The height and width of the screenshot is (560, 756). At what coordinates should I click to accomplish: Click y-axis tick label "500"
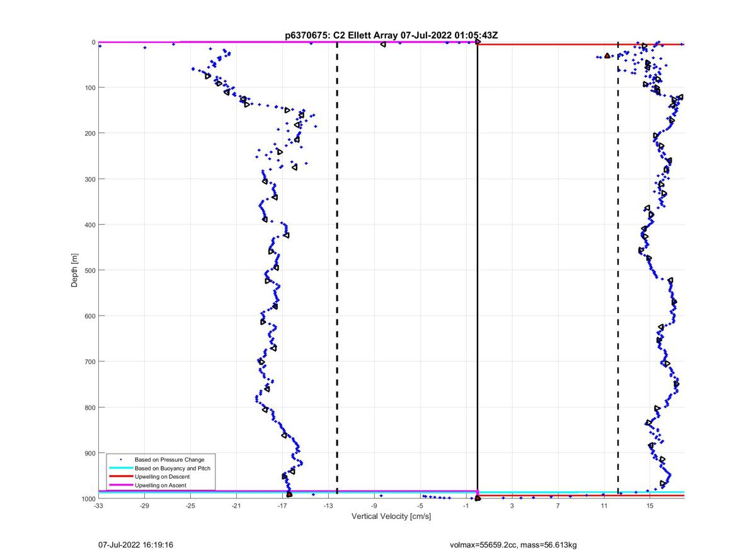(90, 270)
